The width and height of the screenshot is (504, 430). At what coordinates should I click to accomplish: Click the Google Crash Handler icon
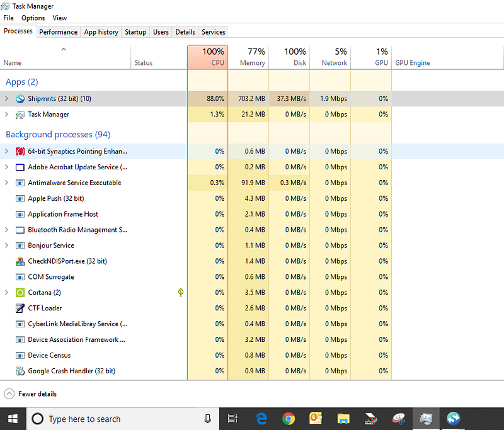(x=20, y=371)
